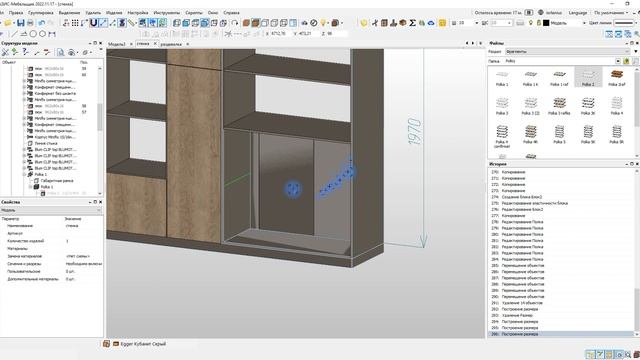Select the line drawing tool
This screenshot has width=640, height=360.
[14, 34]
